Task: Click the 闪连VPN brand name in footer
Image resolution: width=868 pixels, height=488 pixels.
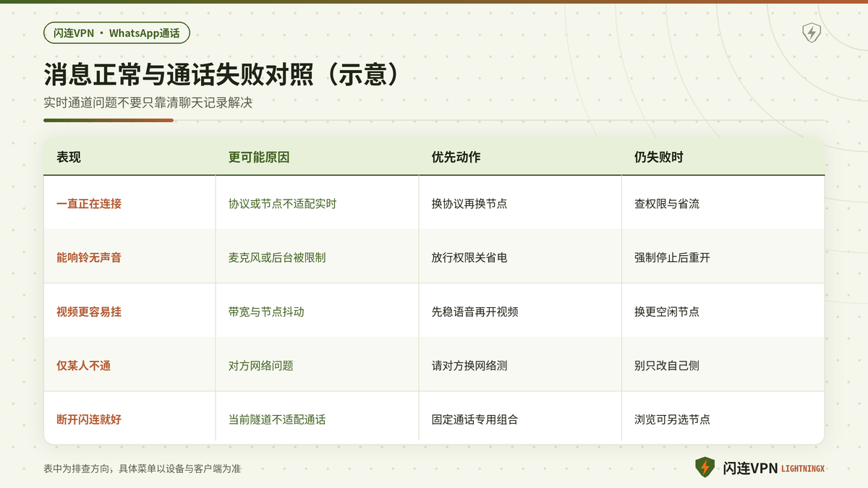Action: (x=750, y=468)
